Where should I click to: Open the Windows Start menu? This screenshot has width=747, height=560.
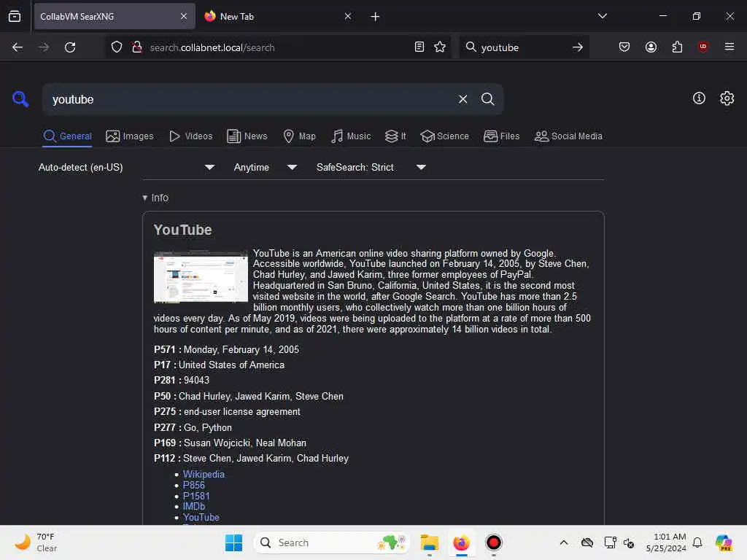233,542
